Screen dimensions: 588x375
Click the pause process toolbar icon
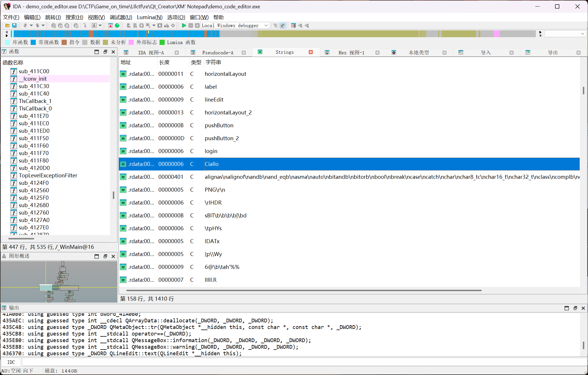pyautogui.click(x=191, y=25)
